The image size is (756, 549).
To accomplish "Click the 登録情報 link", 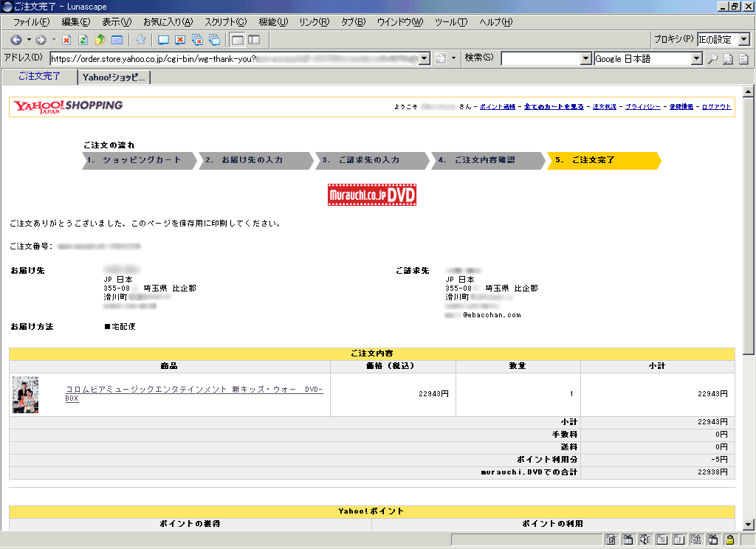I will [x=681, y=106].
